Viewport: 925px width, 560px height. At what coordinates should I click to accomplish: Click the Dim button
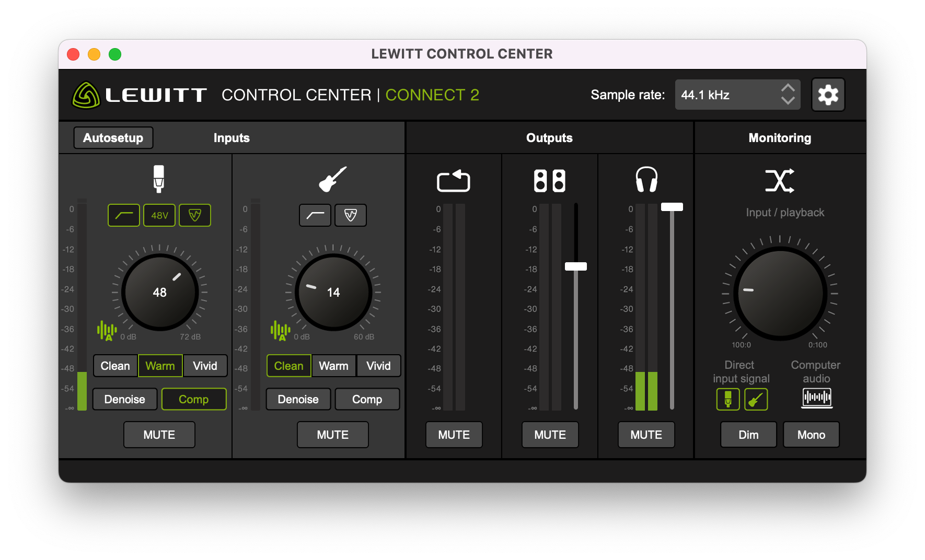749,435
